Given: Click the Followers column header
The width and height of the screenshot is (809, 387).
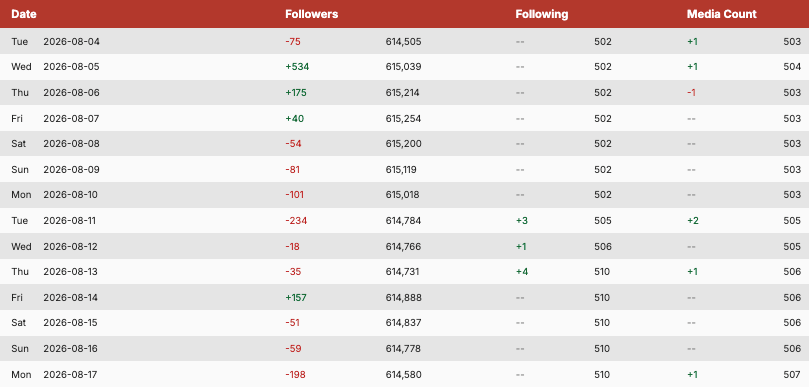Looking at the screenshot, I should [312, 14].
